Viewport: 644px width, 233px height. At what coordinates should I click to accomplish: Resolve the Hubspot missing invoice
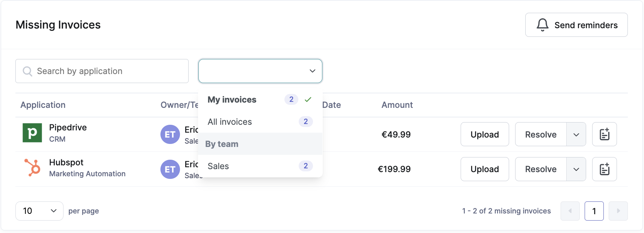(x=540, y=169)
